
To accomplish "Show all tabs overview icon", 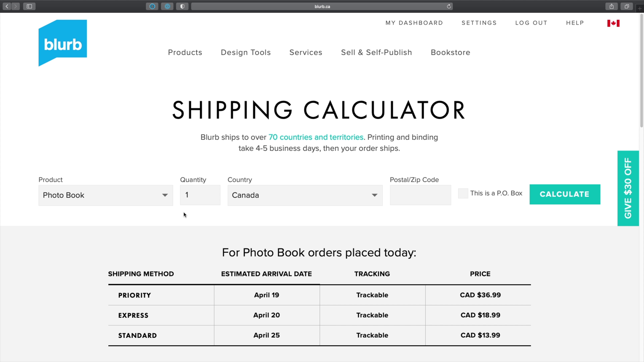I will 627,6.
